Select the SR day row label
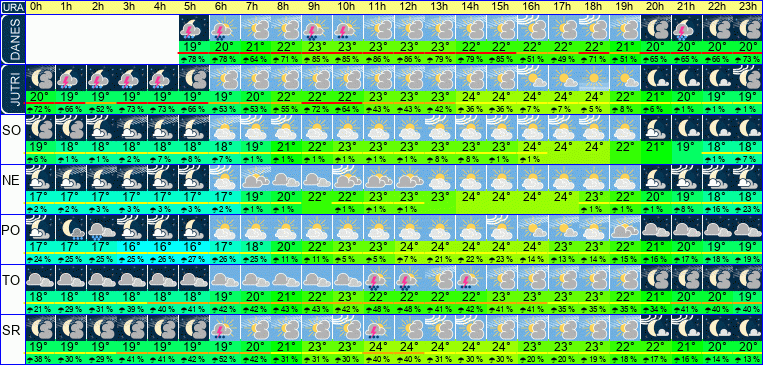Screen dimensions: 763x365 point(12,330)
